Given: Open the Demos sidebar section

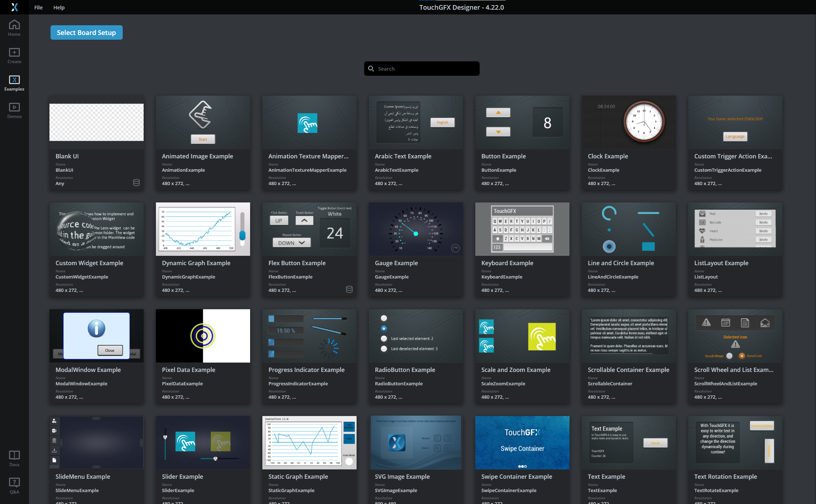Looking at the screenshot, I should (x=14, y=110).
